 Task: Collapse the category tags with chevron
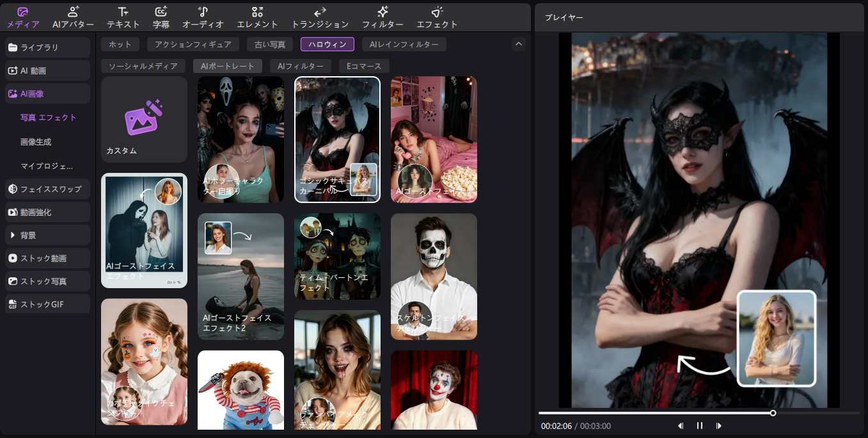coord(519,44)
